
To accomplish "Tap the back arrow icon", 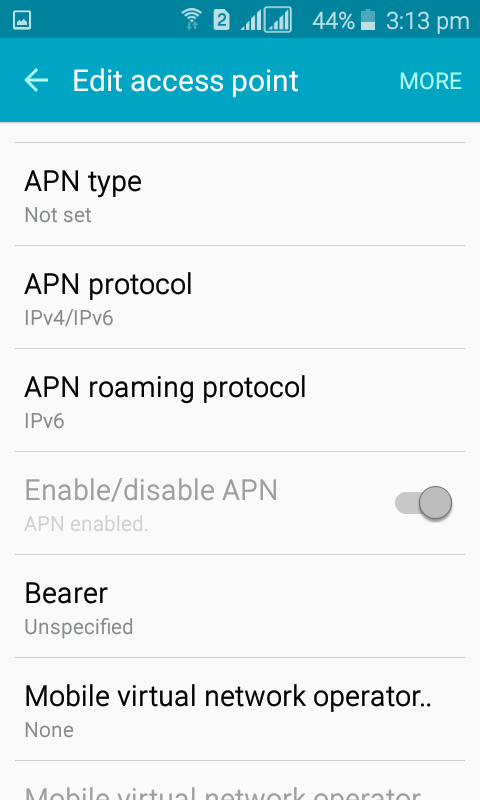I will [36, 81].
